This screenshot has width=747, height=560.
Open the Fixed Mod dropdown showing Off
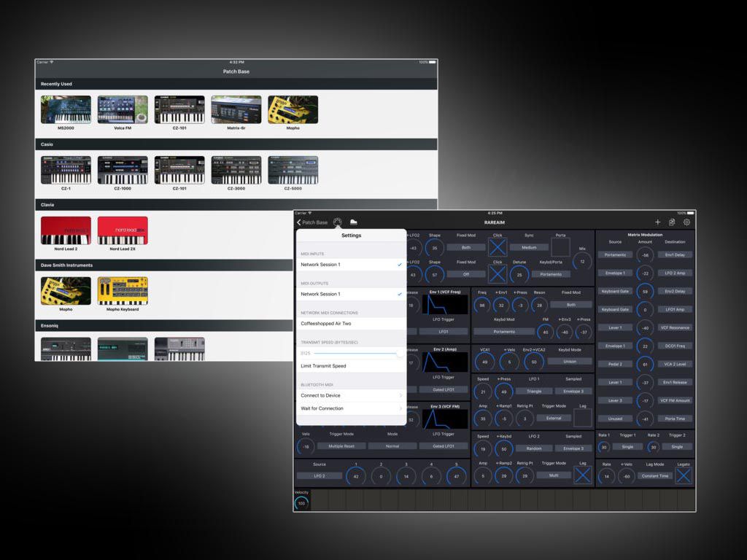[x=466, y=274]
